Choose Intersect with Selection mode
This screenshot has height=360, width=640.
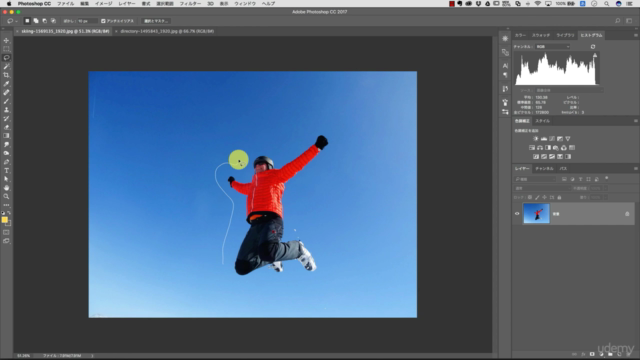coord(53,21)
